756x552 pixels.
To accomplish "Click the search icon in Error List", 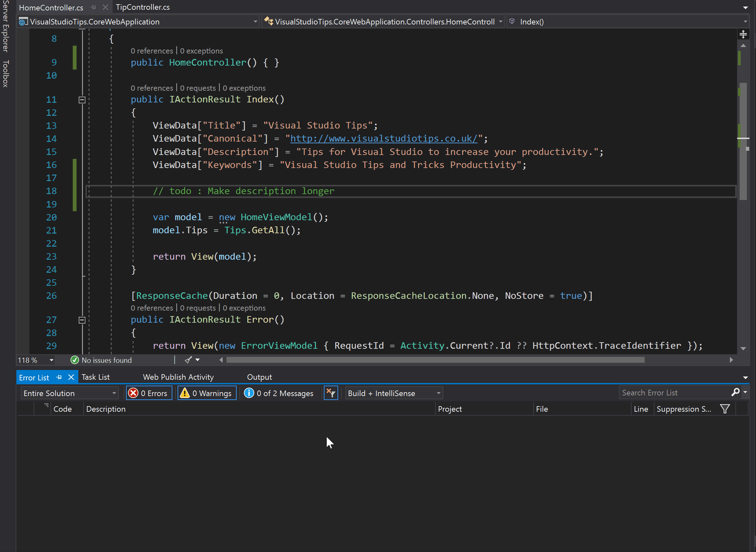I will point(736,392).
